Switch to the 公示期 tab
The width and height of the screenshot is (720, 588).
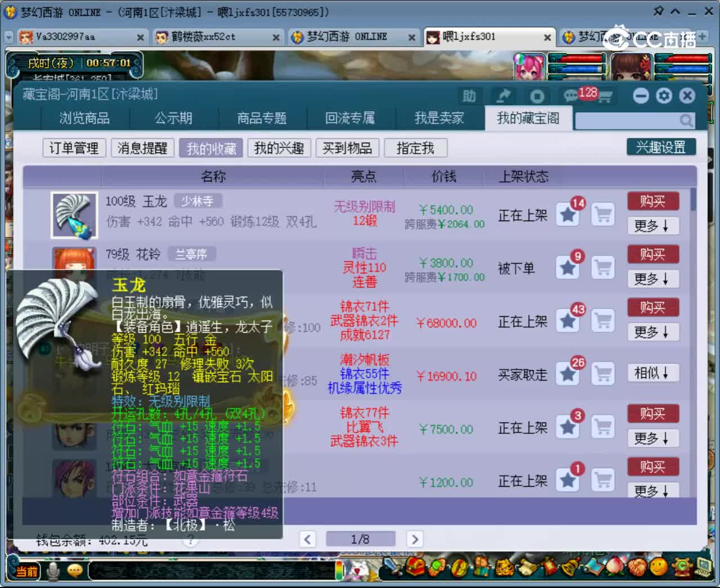pyautogui.click(x=173, y=119)
